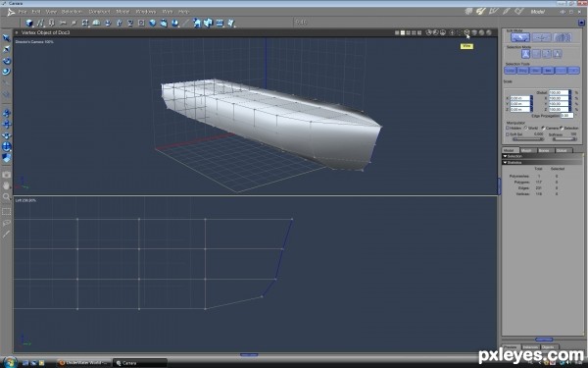The height and width of the screenshot is (368, 588).
Task: Select the scale tool below the move arrow
Action: 7,49
